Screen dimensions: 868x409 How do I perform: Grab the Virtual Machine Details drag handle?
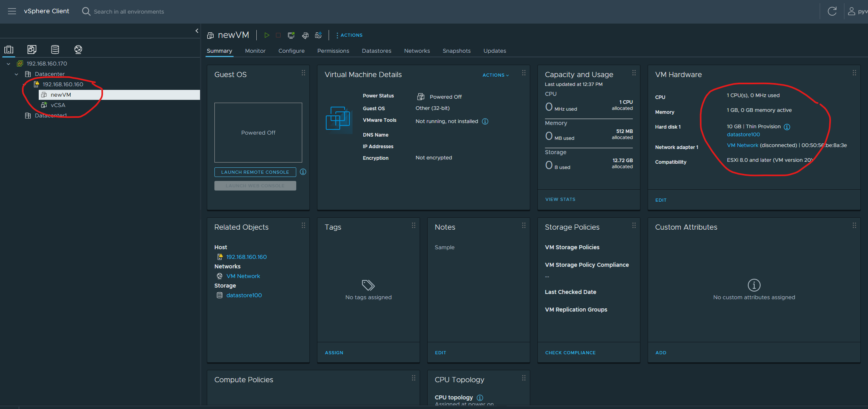tap(524, 73)
